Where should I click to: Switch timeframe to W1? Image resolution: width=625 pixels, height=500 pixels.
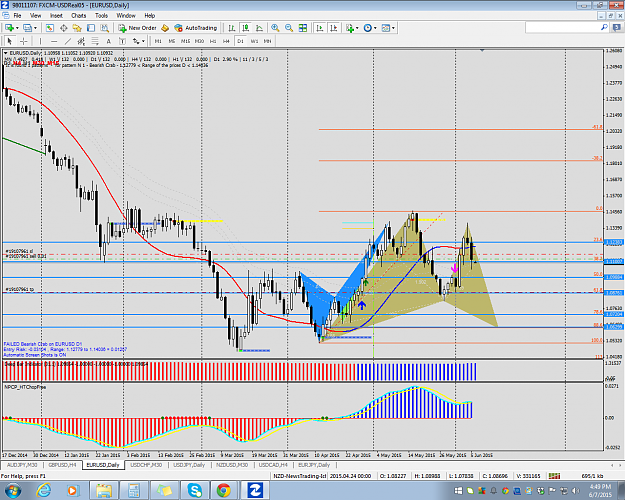tap(254, 41)
